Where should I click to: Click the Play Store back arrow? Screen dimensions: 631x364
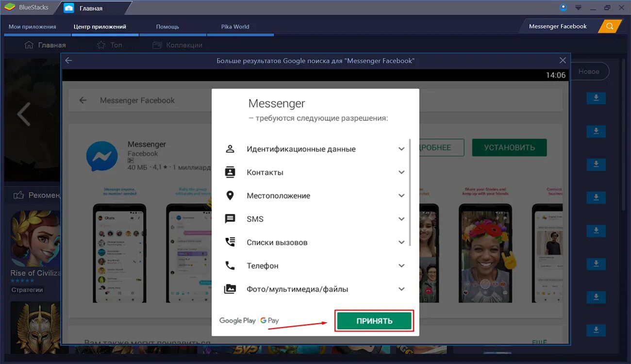(83, 100)
